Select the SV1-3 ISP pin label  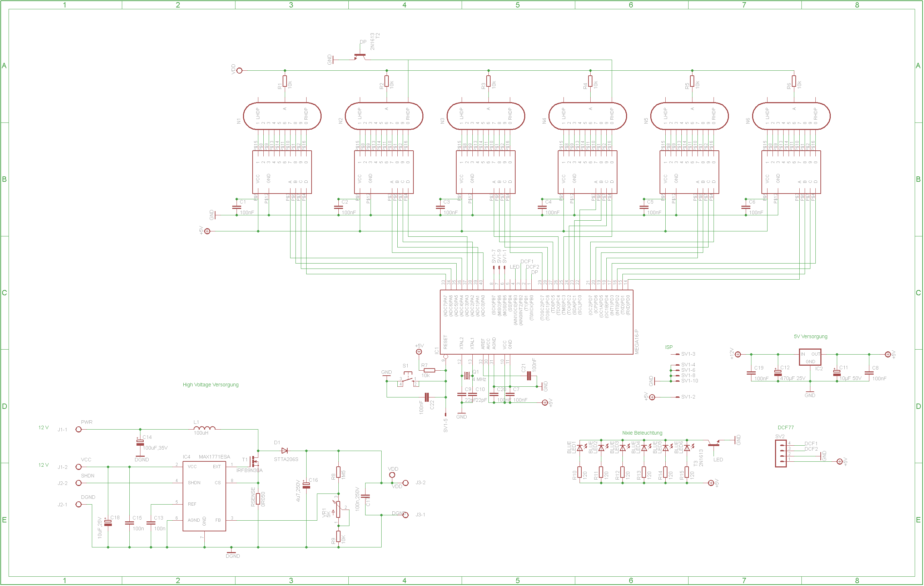688,354
